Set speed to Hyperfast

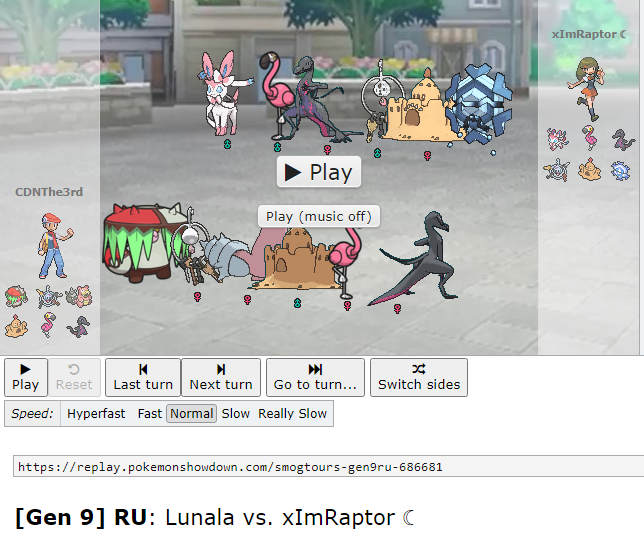96,414
